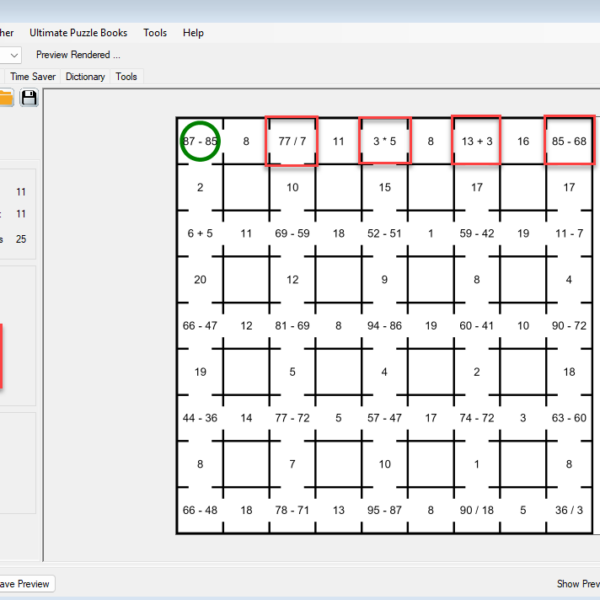Switch to the Tools tab beside Dictionary
This screenshot has height=600, width=600.
pyautogui.click(x=126, y=76)
